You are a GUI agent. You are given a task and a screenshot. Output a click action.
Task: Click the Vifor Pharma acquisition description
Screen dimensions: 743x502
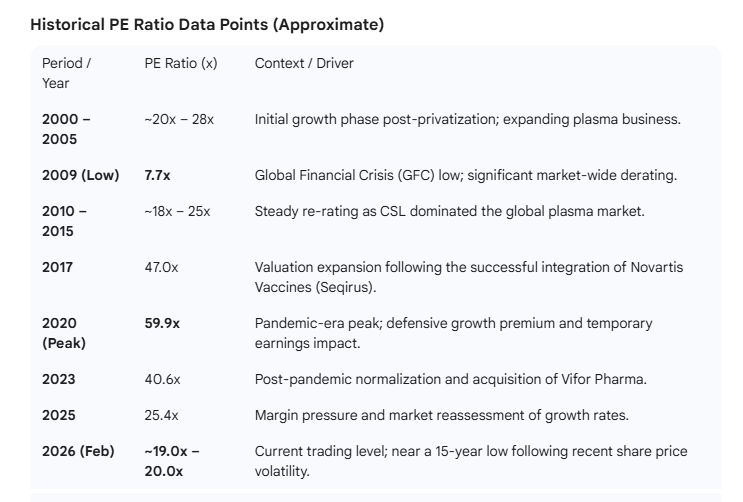pyautogui.click(x=450, y=379)
